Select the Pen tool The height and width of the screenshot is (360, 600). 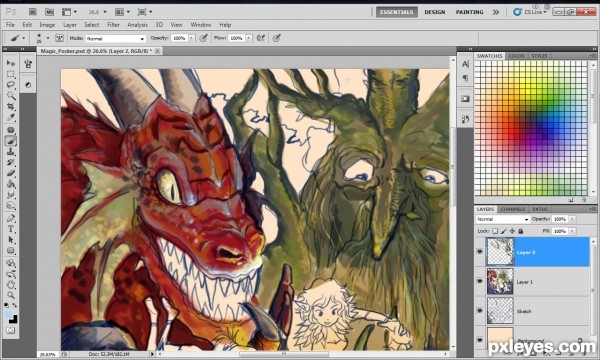[11, 218]
